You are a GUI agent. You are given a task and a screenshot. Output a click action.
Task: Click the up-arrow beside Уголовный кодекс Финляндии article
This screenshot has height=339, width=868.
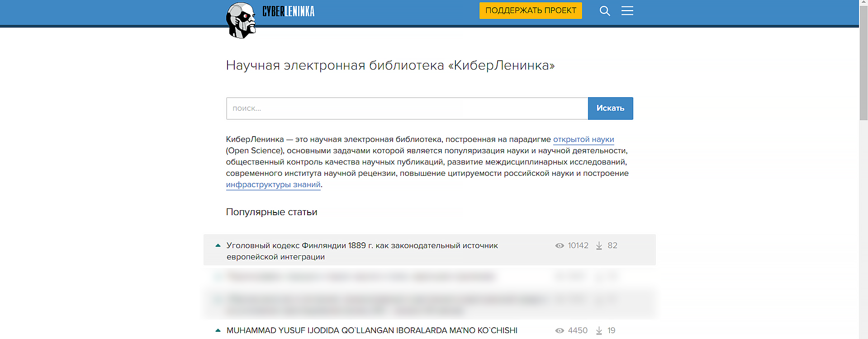click(218, 245)
